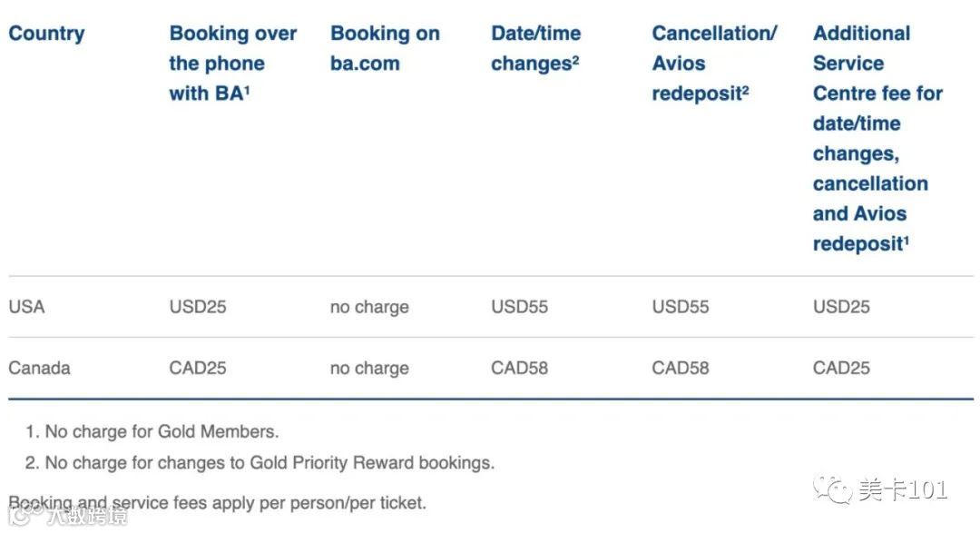
Task: Click footnote 1 about Gold Members
Action: click(x=152, y=432)
